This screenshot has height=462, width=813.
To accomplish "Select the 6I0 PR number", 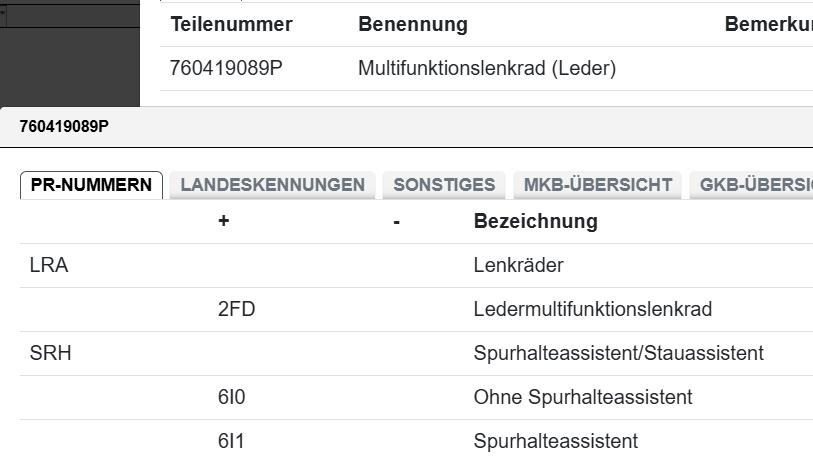I will [x=231, y=397].
